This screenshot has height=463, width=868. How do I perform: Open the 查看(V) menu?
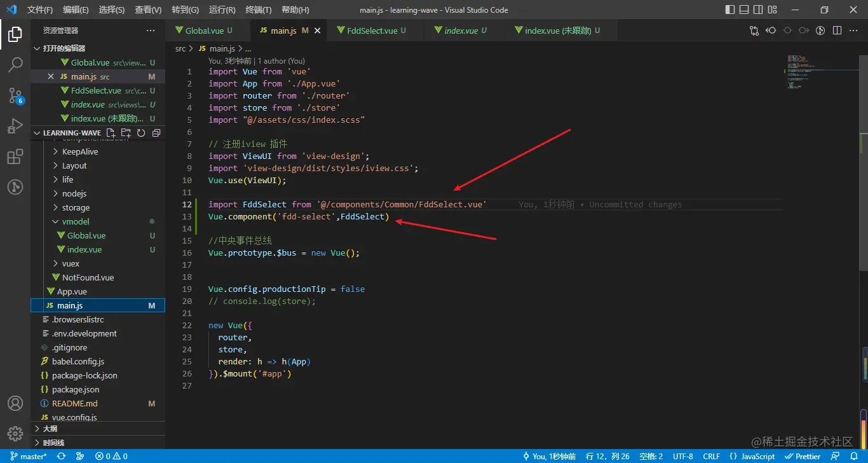[149, 10]
